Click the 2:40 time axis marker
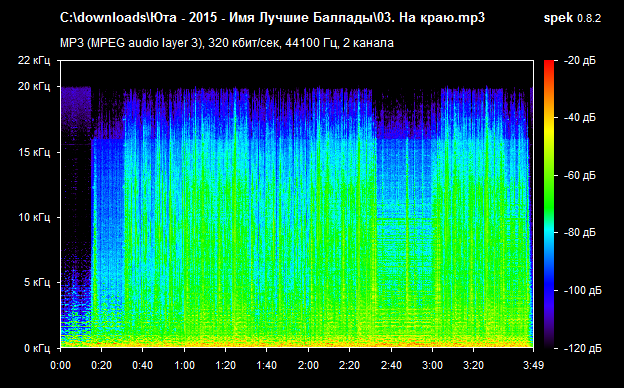This screenshot has height=388, width=624. tap(391, 365)
